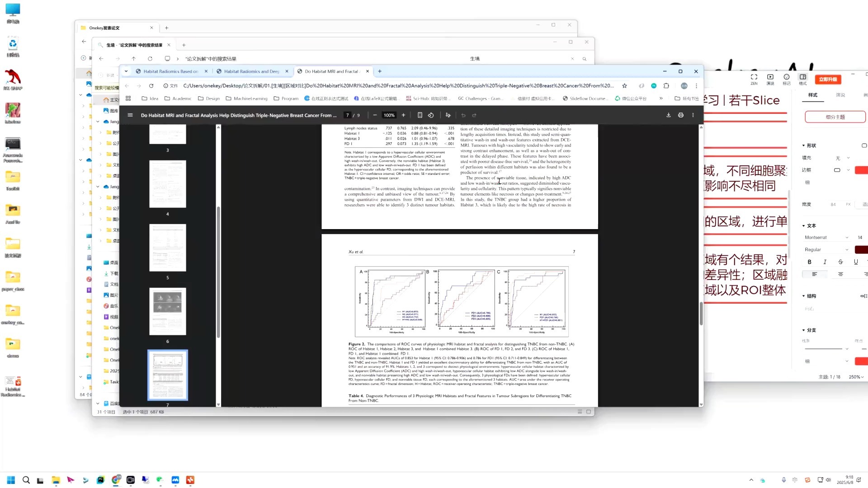
Task: Click the red border color swatch
Action: click(x=861, y=170)
